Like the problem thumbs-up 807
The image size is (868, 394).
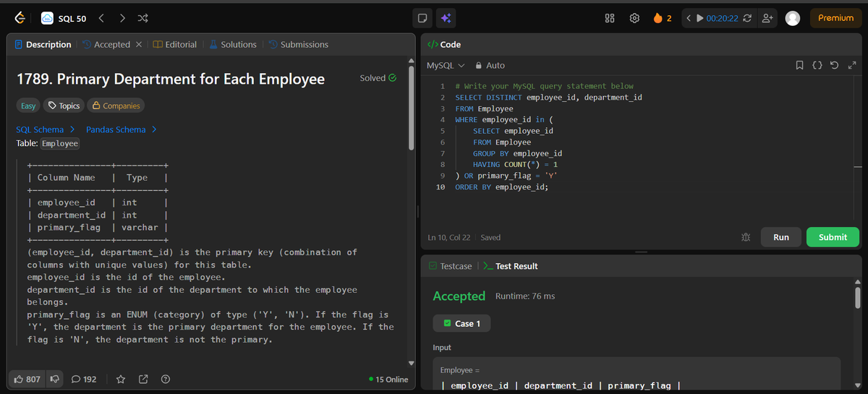[x=27, y=379]
